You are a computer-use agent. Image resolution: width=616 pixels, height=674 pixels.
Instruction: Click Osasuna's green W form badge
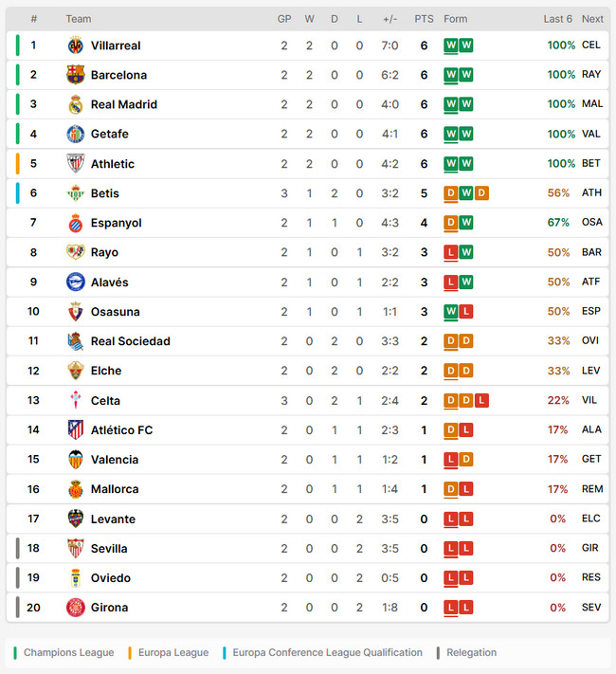tap(451, 312)
